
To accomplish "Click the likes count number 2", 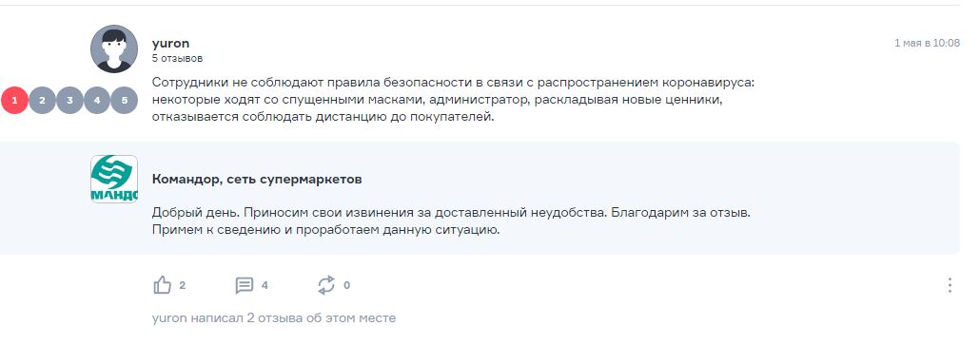I will [183, 286].
